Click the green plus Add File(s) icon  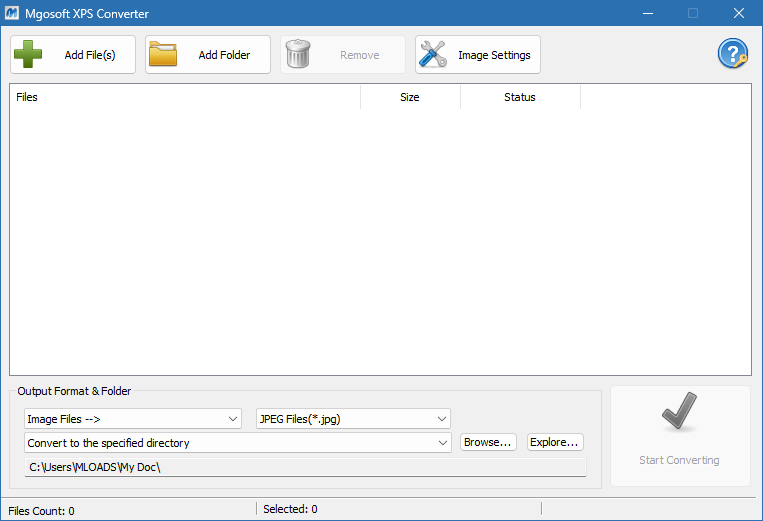(28, 54)
